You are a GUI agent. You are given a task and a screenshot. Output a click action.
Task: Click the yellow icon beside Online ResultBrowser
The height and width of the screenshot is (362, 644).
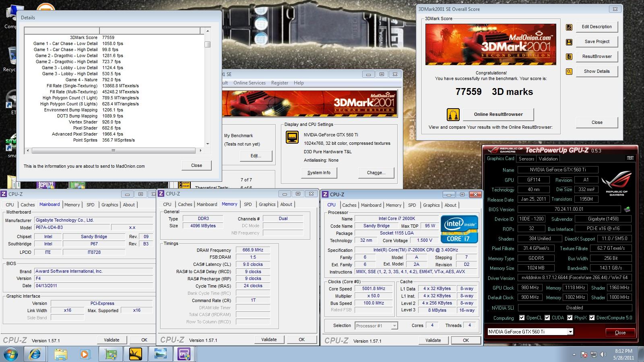click(x=453, y=114)
